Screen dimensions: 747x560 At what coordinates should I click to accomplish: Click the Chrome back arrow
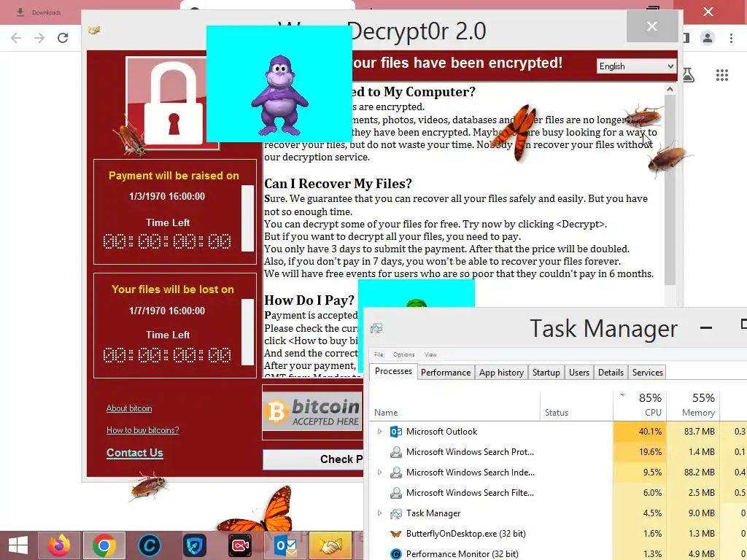tap(16, 38)
